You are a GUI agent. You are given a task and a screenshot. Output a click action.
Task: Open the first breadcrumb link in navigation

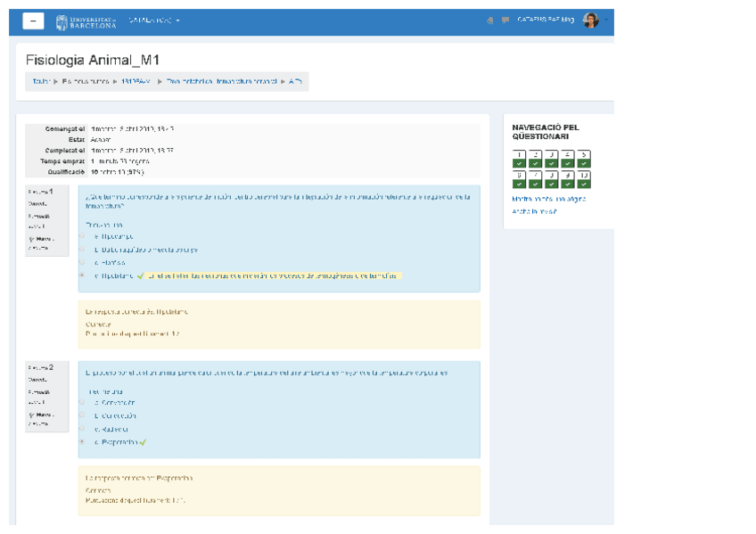(x=40, y=81)
